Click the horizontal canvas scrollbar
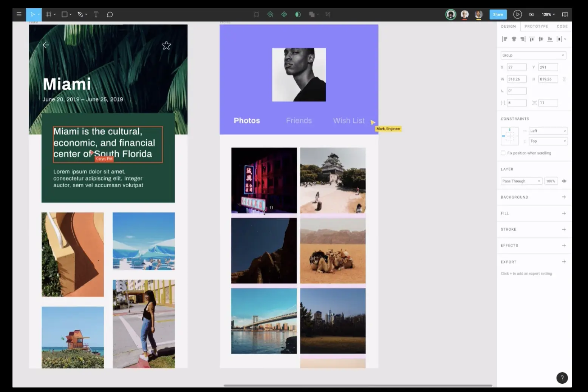Viewport: 588px width, 392px height. coord(358,386)
